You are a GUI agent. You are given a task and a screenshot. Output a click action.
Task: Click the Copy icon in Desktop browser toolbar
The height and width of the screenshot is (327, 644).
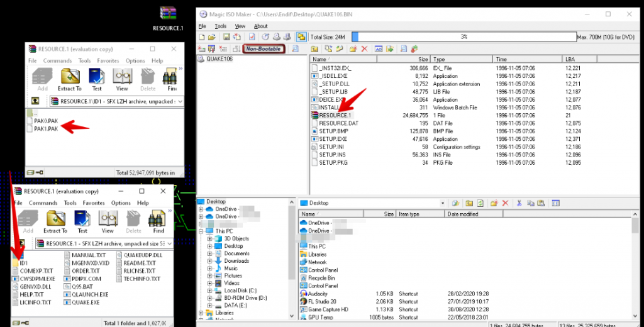point(530,203)
